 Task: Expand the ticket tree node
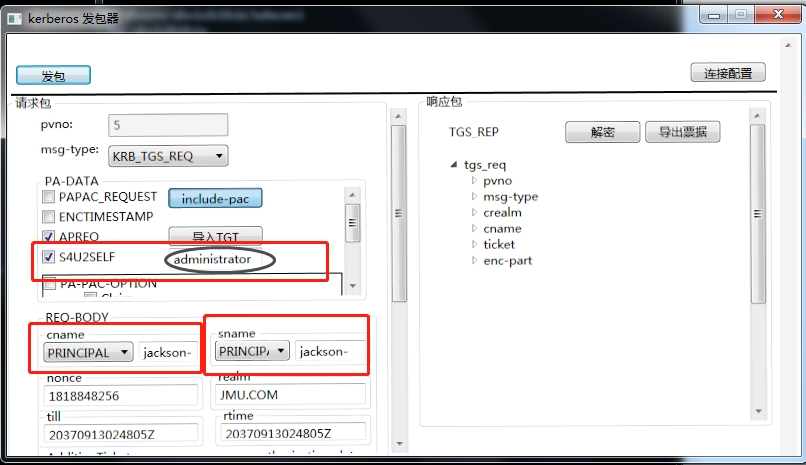pos(474,244)
